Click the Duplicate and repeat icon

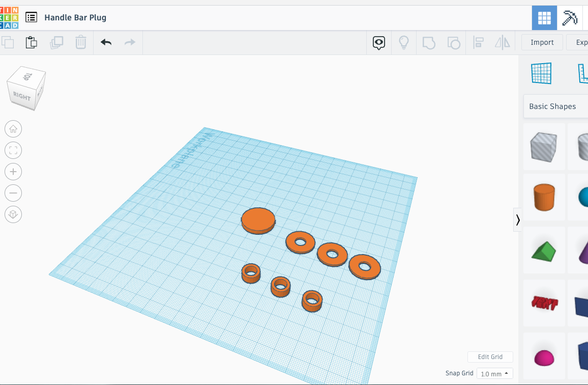pyautogui.click(x=56, y=42)
